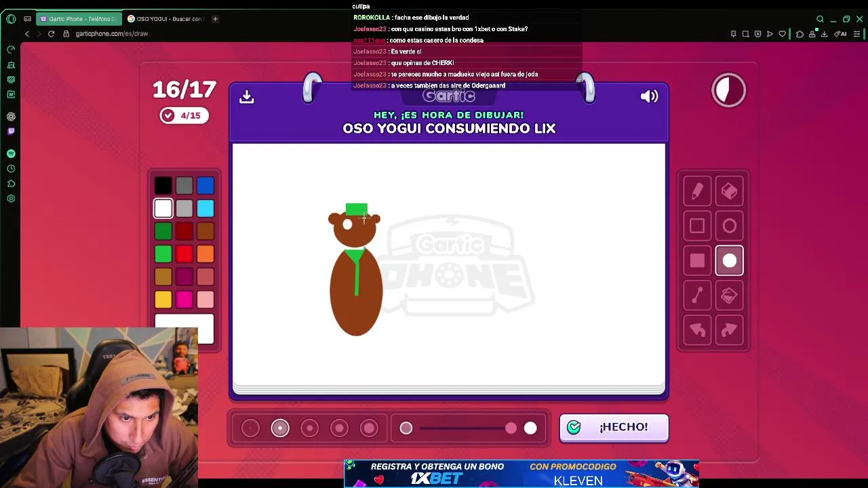Open the GX Control sidebar panel

point(11,49)
